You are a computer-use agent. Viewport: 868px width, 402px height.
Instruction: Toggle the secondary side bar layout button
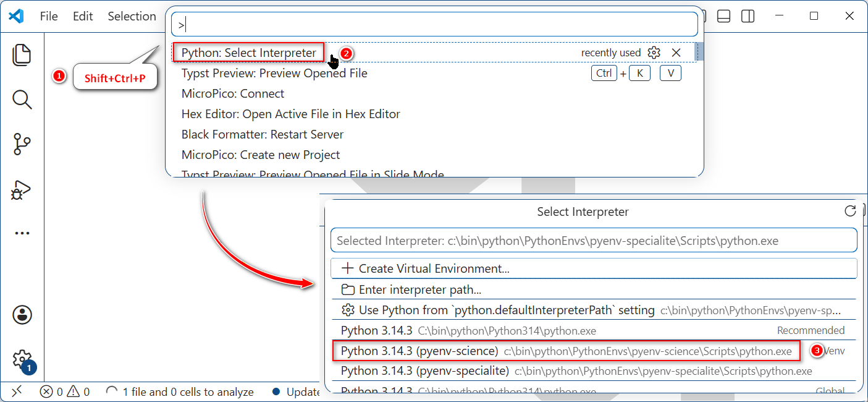[x=748, y=16]
